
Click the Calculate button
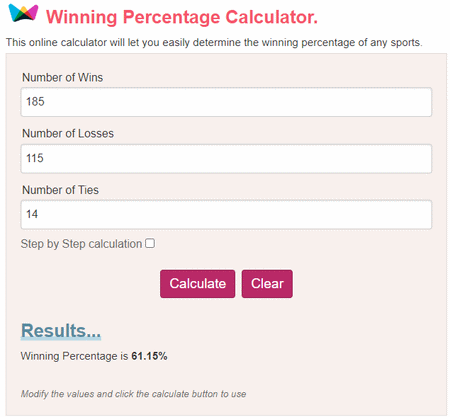point(198,284)
